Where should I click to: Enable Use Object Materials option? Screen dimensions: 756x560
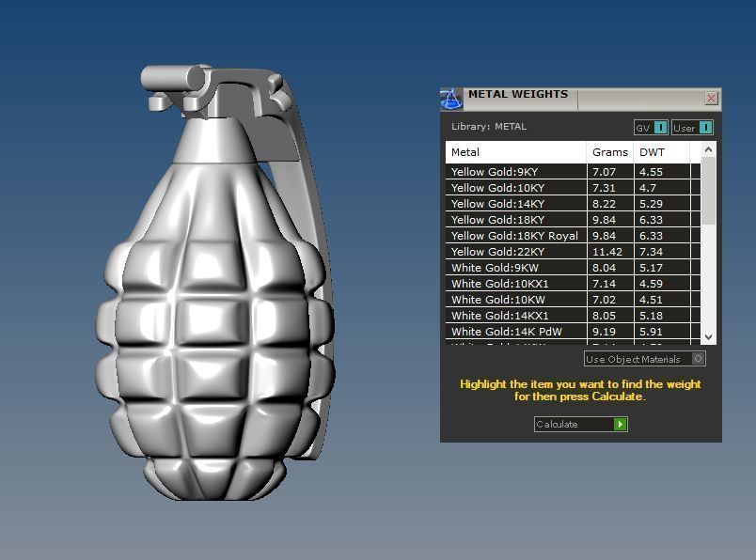tap(645, 359)
